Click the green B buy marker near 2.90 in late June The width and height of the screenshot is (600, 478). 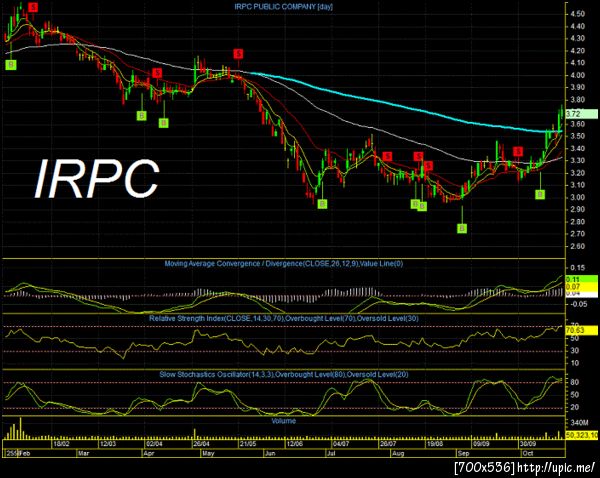tap(322, 204)
